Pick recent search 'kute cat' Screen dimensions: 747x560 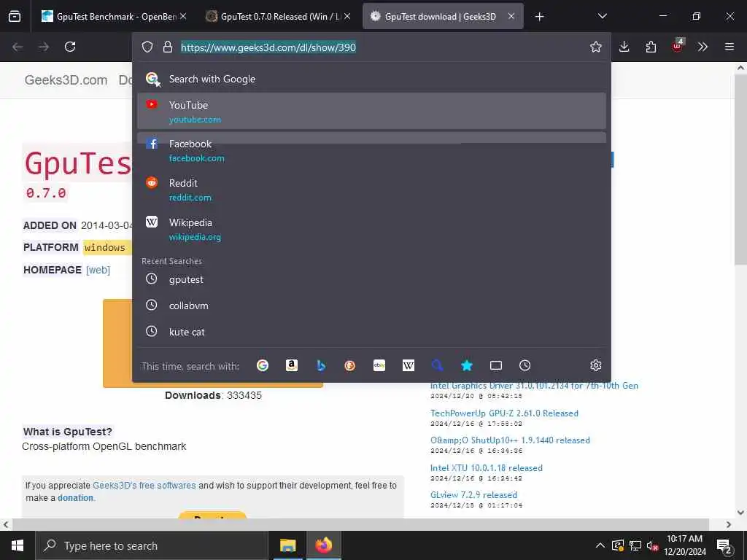click(x=371, y=332)
